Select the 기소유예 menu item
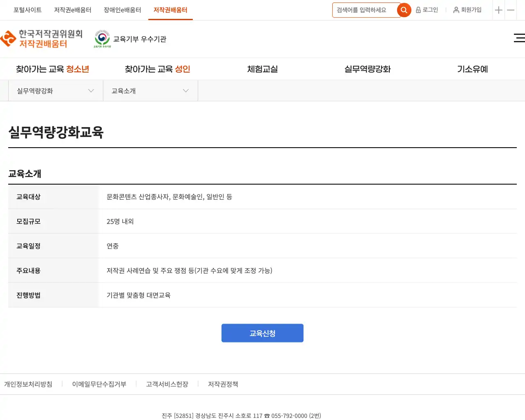Image resolution: width=525 pixels, height=420 pixels. tap(472, 69)
